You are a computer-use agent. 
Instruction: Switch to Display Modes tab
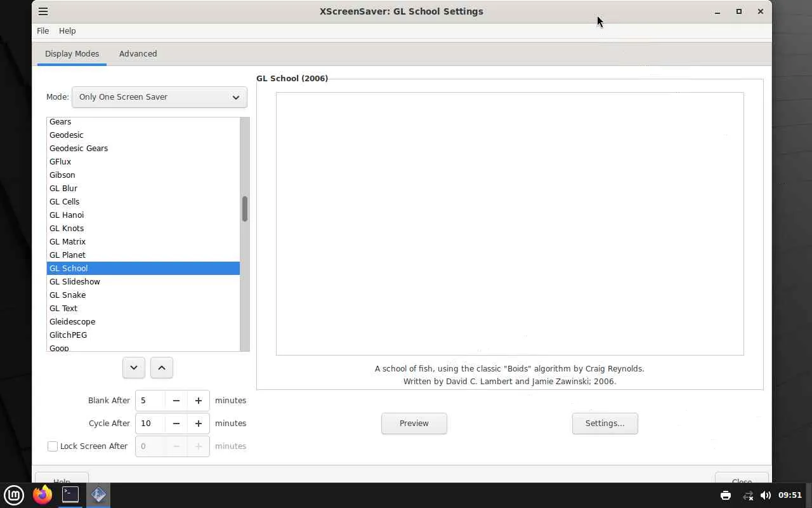point(72,54)
